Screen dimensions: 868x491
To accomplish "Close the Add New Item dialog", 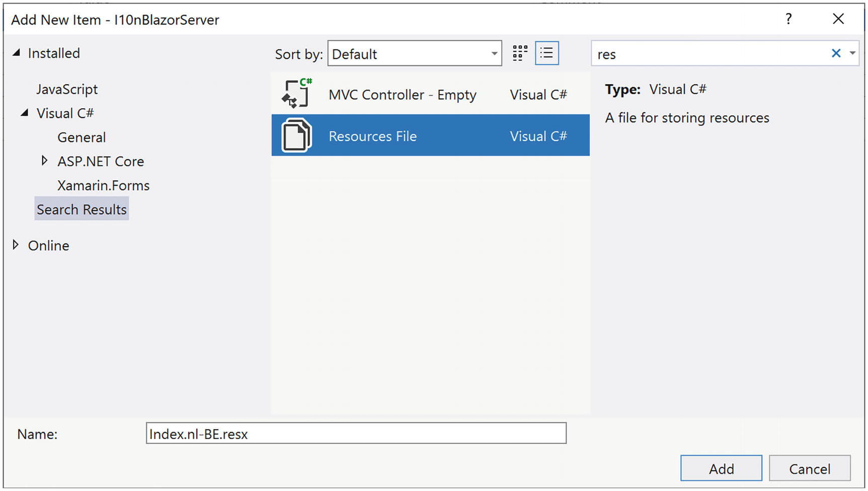I will pyautogui.click(x=838, y=19).
